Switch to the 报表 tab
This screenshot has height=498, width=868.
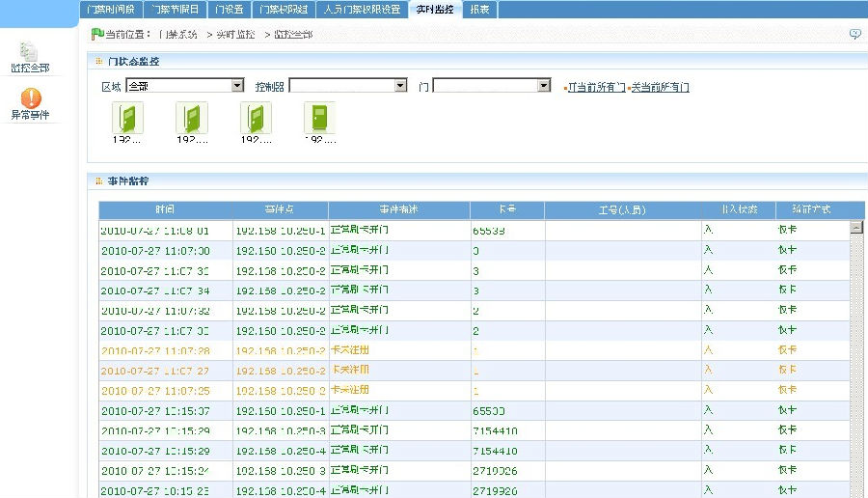[479, 10]
